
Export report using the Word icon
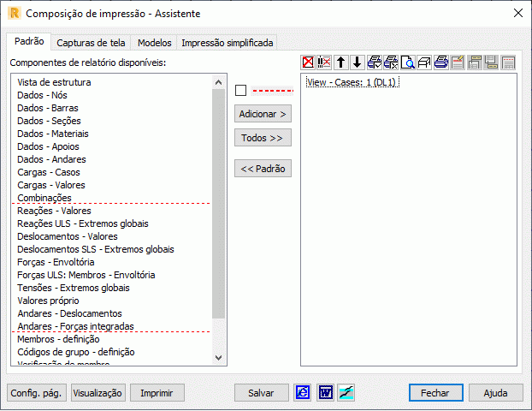[x=325, y=393]
